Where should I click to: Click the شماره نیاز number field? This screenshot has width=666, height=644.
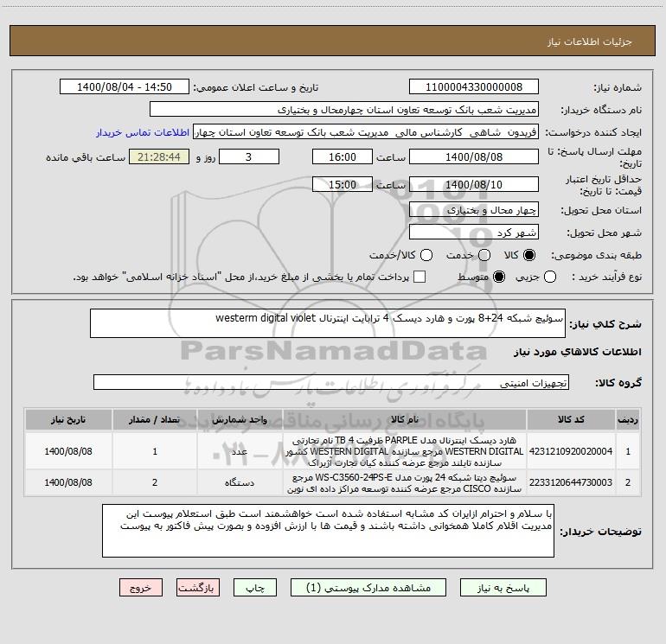(x=474, y=87)
